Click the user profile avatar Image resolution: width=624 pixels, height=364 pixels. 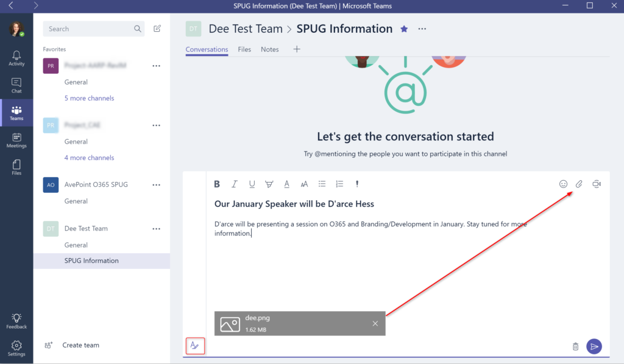(16, 29)
